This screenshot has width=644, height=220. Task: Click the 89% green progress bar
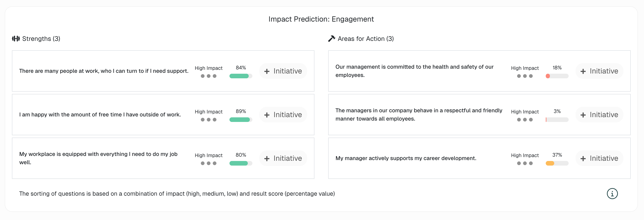(x=240, y=119)
